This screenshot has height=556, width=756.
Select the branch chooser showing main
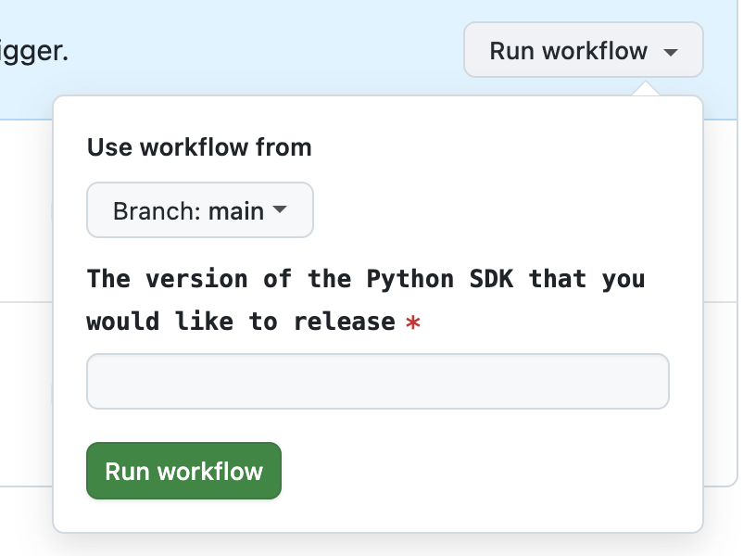[199, 210]
